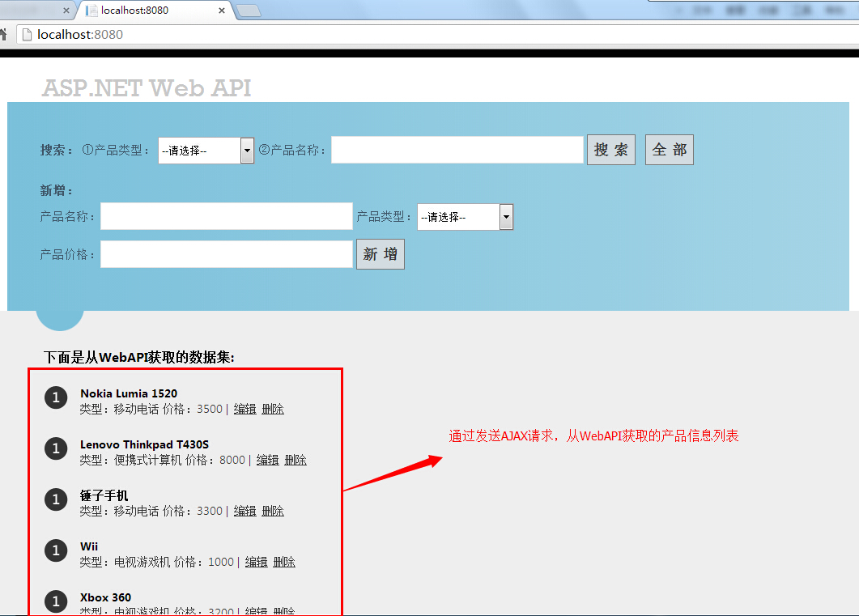Click the 下面是从WebAPI获取的数据集 heading
859x616 pixels.
pyautogui.click(x=139, y=358)
